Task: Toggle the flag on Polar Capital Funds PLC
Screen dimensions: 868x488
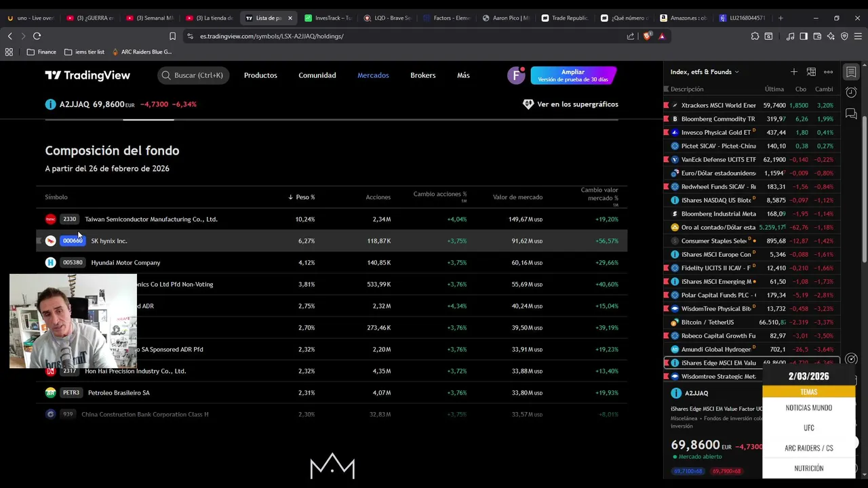Action: click(666, 296)
